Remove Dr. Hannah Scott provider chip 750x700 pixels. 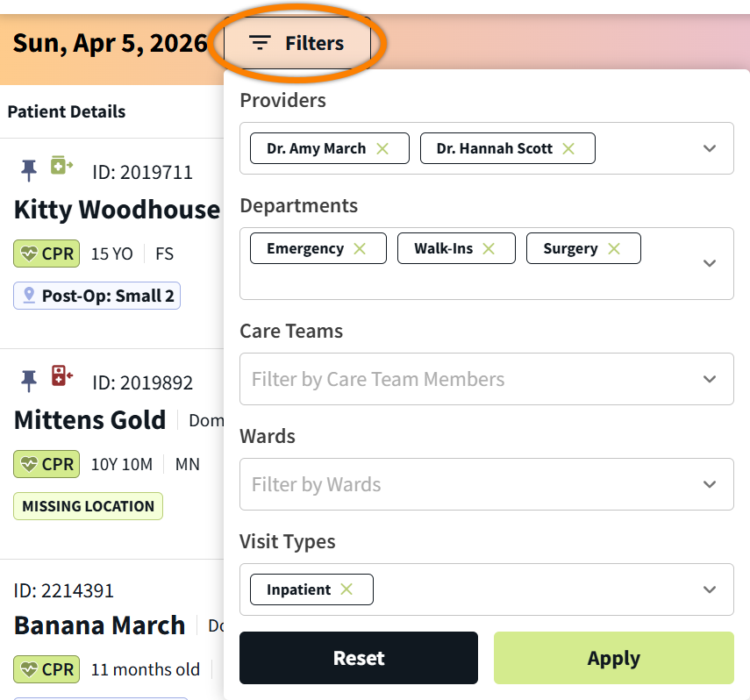point(568,148)
